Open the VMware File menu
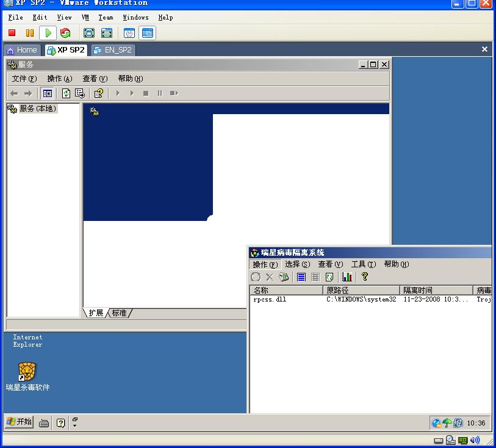 15,18
